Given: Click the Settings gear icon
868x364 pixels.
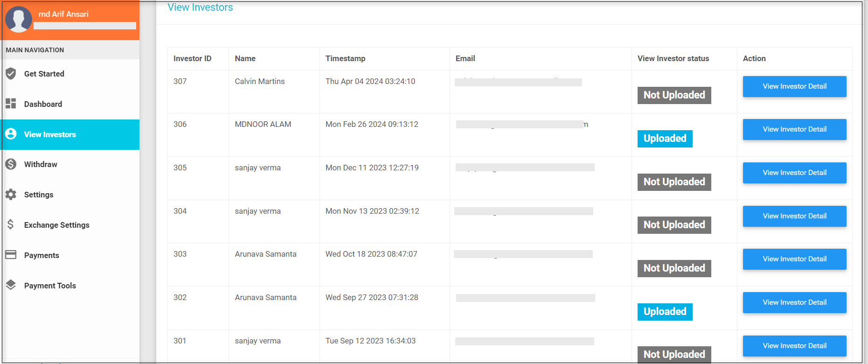Looking at the screenshot, I should tap(11, 195).
